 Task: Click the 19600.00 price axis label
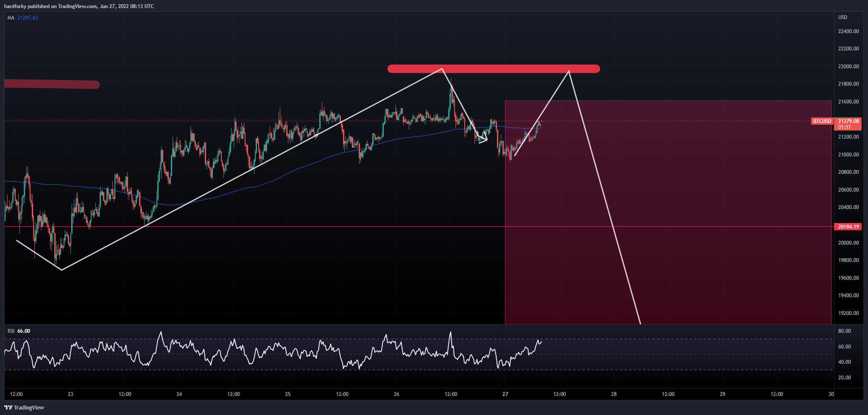coord(848,278)
